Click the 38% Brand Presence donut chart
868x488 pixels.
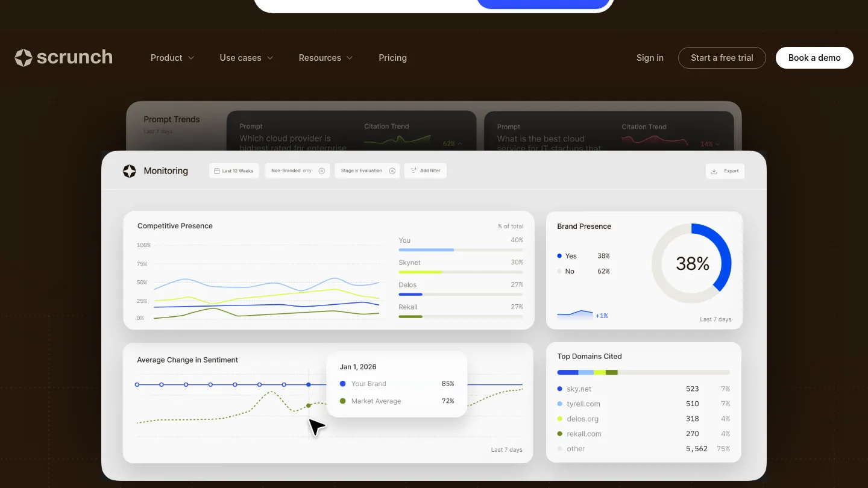pyautogui.click(x=692, y=263)
